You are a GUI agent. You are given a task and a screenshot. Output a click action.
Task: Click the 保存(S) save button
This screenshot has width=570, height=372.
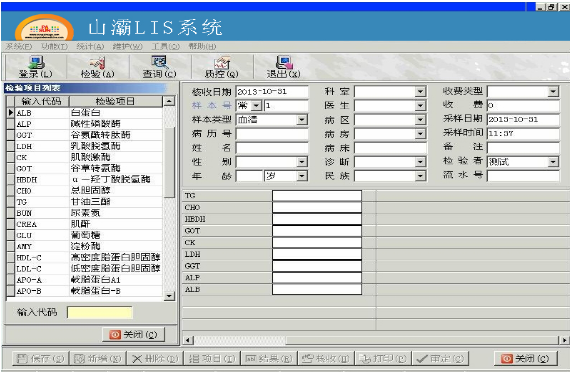pos(40,359)
